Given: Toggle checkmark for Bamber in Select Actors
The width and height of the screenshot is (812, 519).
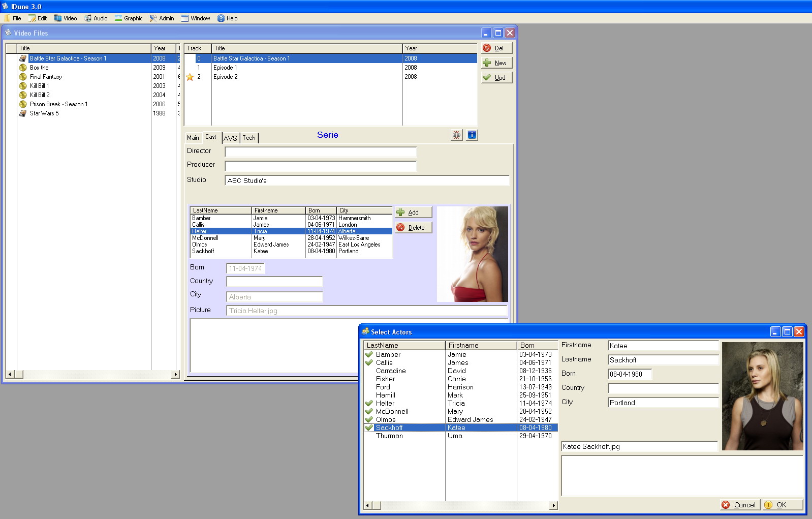Looking at the screenshot, I should [369, 354].
